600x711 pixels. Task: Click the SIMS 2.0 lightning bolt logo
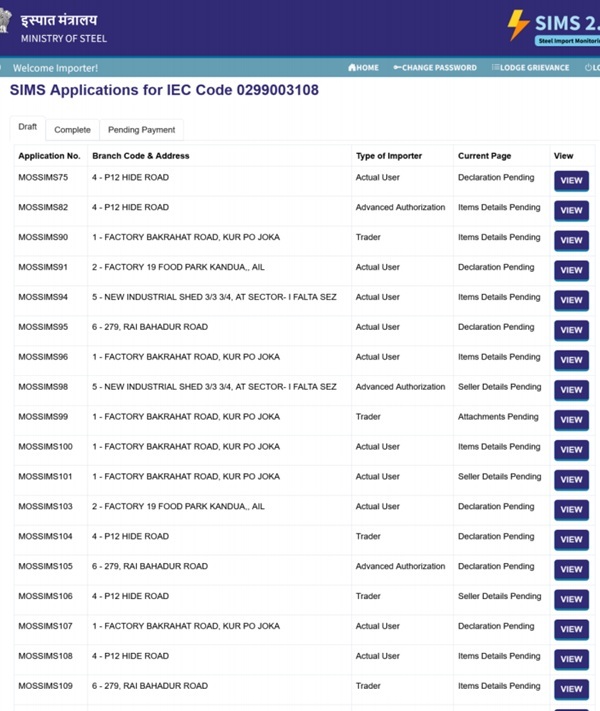click(518, 24)
